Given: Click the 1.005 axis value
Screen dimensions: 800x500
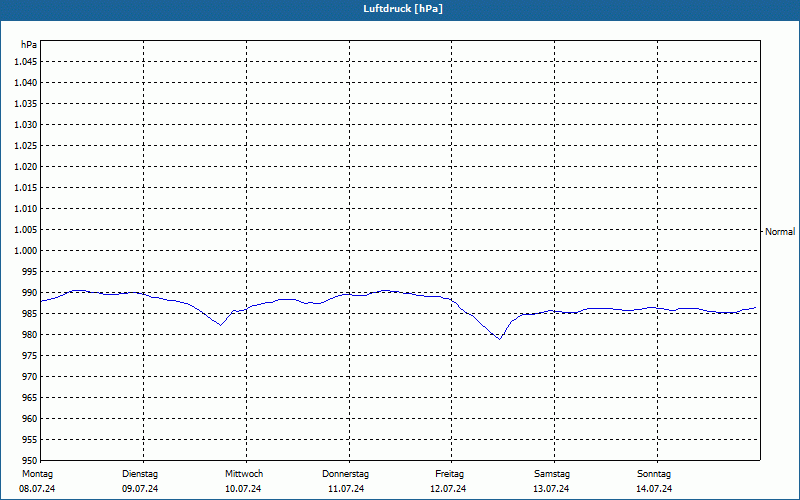Looking at the screenshot, I should coord(26,230).
